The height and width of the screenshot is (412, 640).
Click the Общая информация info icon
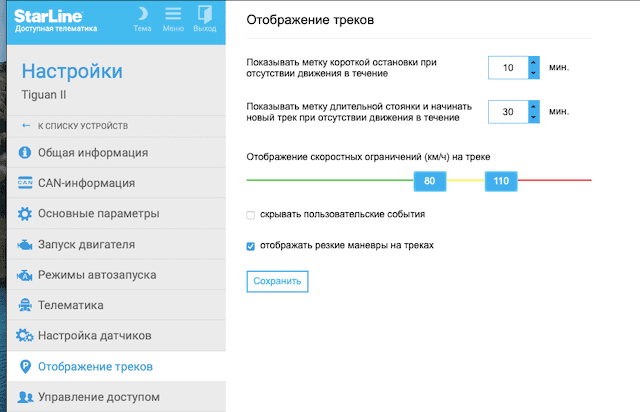(25, 153)
